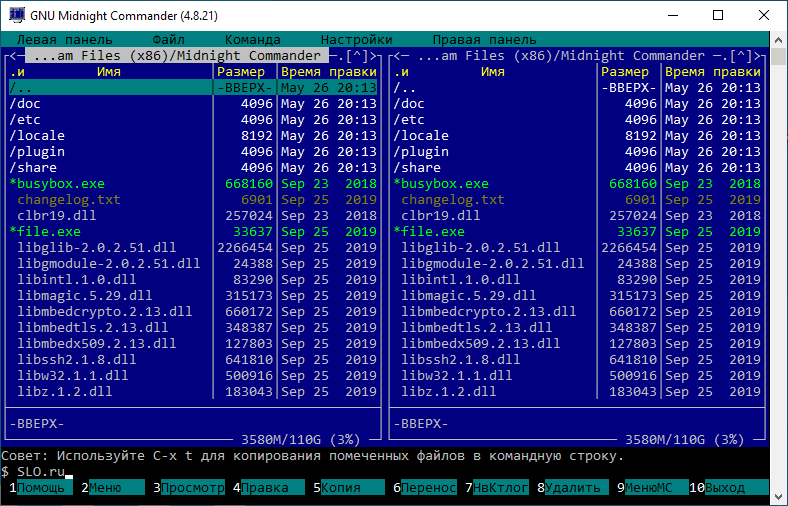Select /locale folder in left panel

pyautogui.click(x=193, y=136)
